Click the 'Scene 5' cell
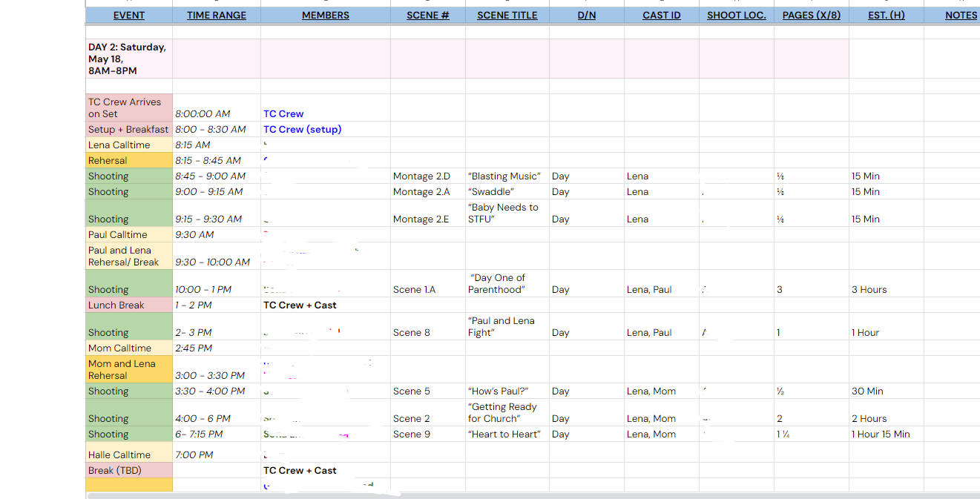 click(x=428, y=391)
